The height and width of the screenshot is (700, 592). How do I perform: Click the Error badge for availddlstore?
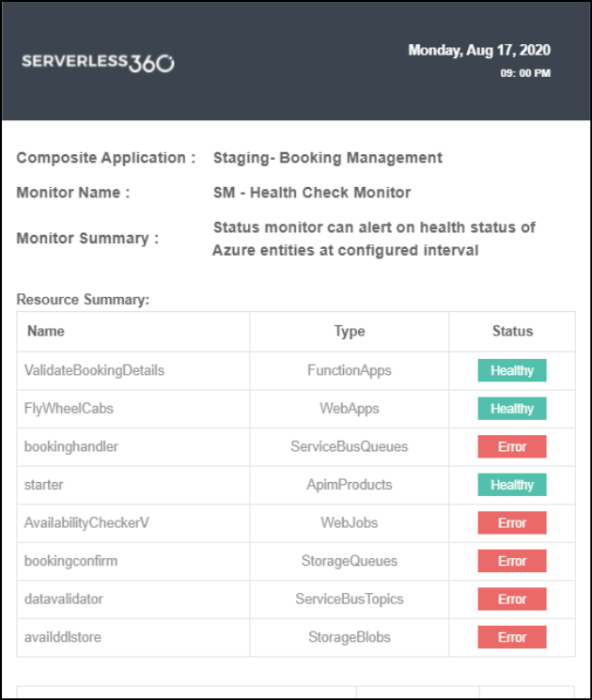tap(512, 637)
